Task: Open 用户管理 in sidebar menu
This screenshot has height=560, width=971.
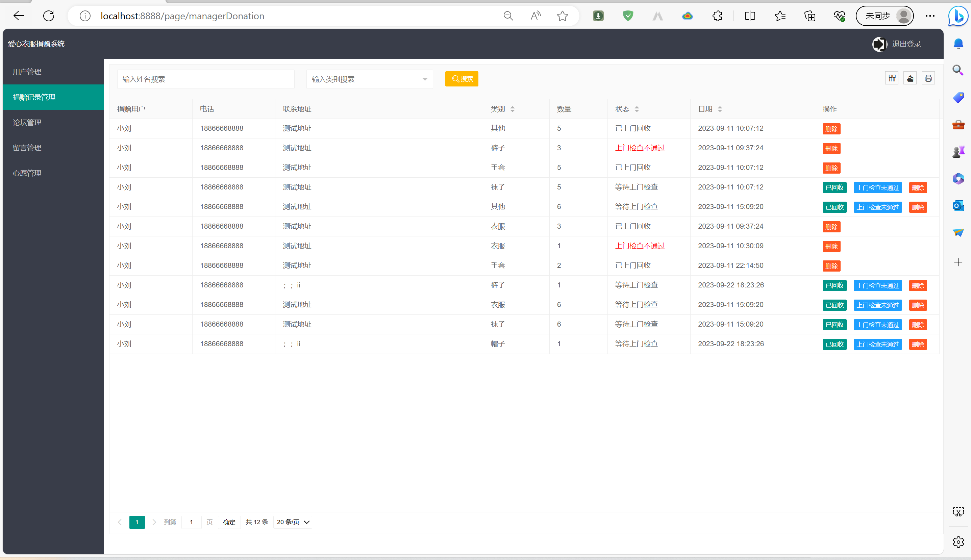Action: 27,72
